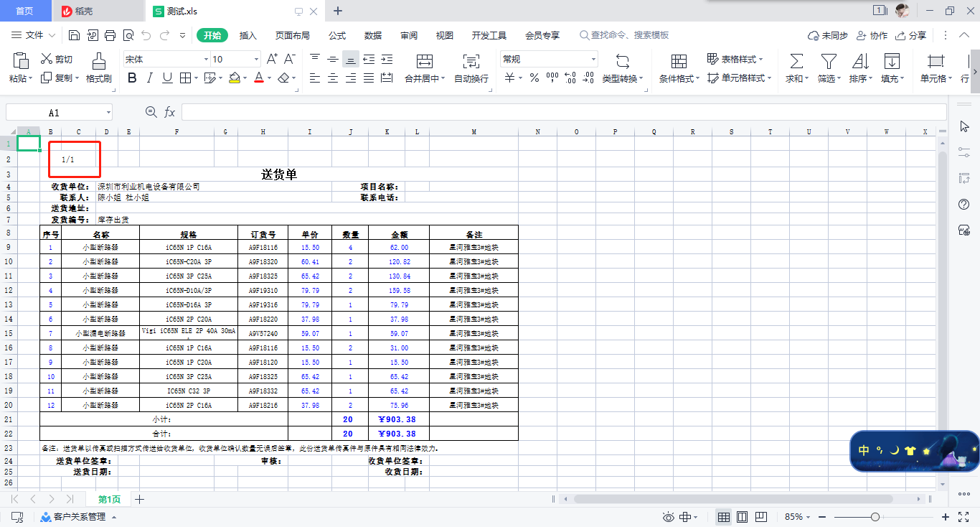Screen dimensions: 980x527
Task: Apply the borders icon to the cell
Action: tap(185, 78)
